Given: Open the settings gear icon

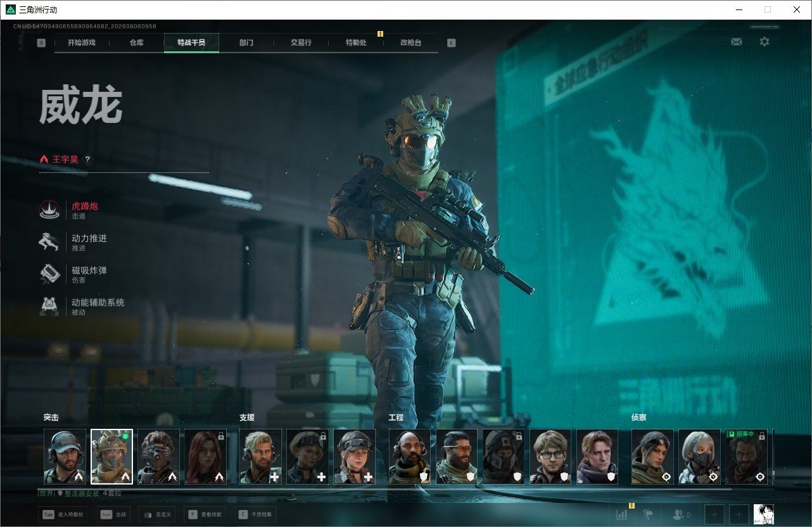Looking at the screenshot, I should [x=764, y=42].
